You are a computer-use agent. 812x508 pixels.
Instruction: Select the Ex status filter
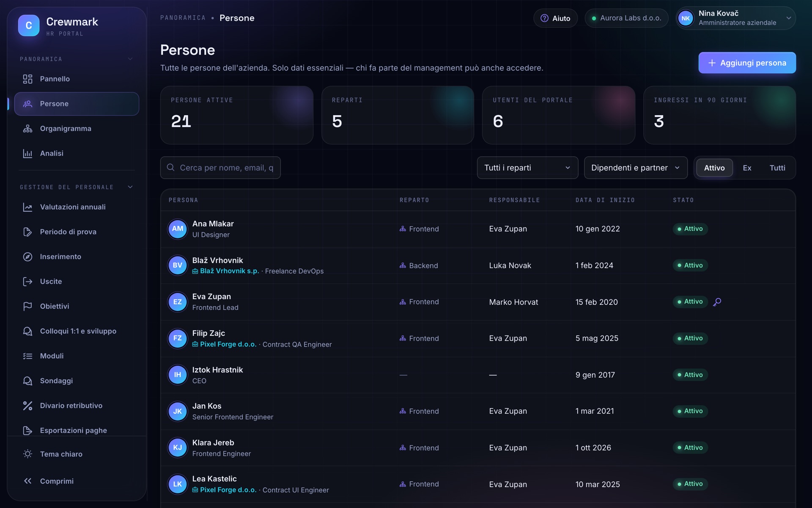click(747, 168)
